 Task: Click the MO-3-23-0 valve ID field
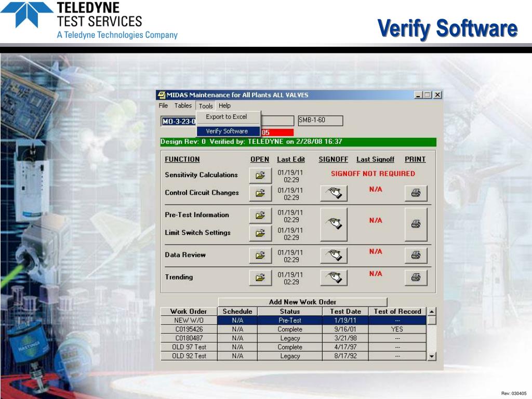click(179, 121)
